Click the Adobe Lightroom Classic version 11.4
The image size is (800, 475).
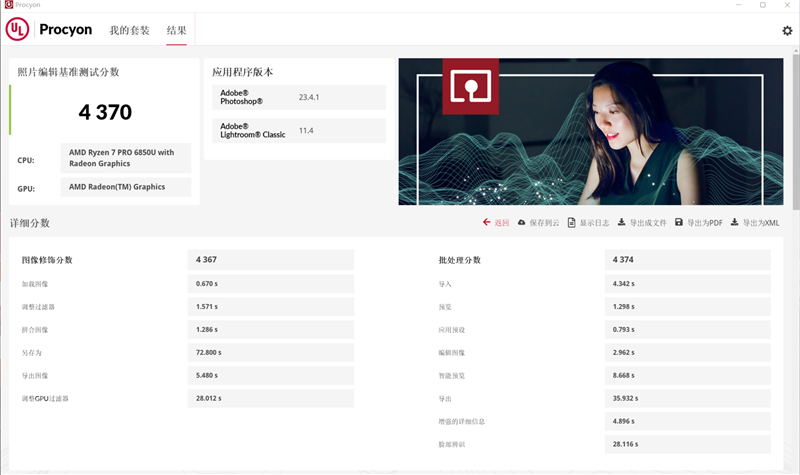point(306,131)
